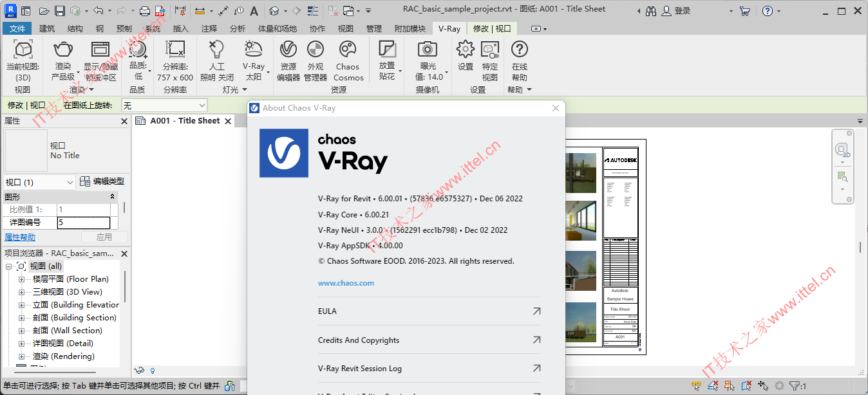Expand the Rendering tree node

click(21, 356)
